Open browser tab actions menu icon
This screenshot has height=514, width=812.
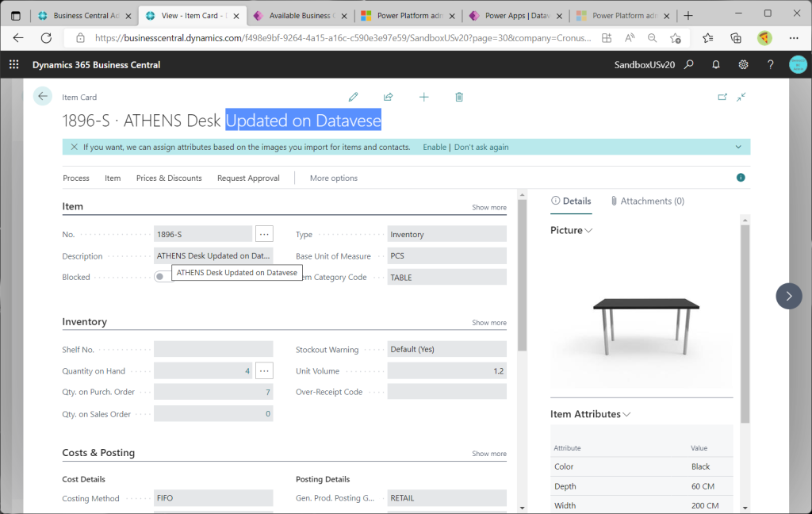click(16, 16)
